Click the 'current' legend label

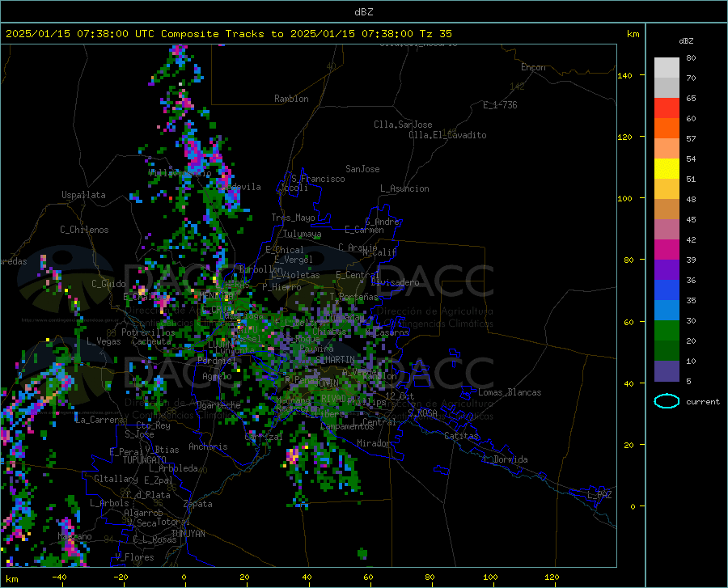[703, 401]
